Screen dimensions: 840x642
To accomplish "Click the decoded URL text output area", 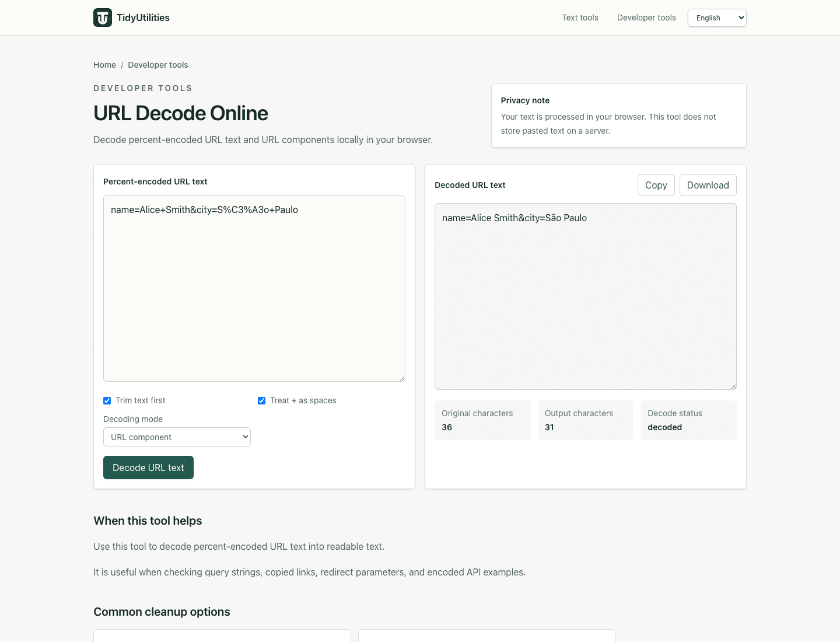I will coord(586,296).
